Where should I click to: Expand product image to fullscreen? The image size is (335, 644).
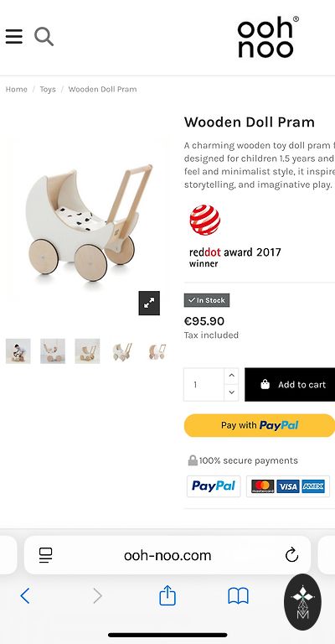(x=149, y=303)
